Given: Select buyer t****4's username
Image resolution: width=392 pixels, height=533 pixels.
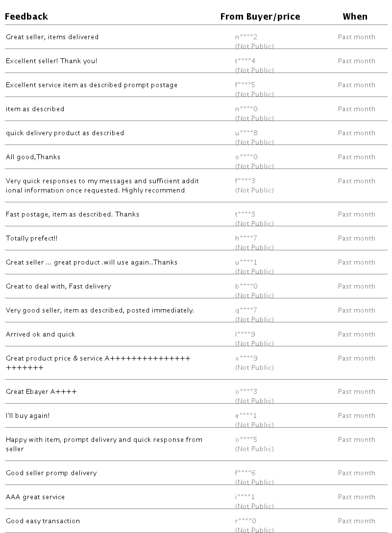Looking at the screenshot, I should 245,61.
